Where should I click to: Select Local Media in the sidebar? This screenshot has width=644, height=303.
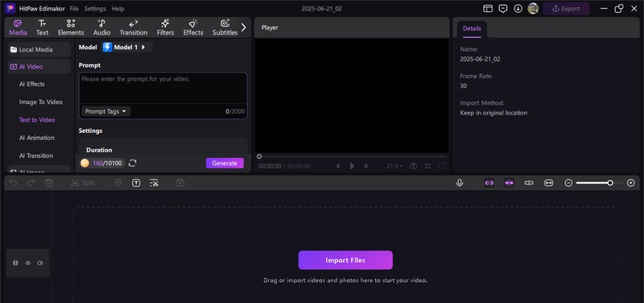pos(39,49)
